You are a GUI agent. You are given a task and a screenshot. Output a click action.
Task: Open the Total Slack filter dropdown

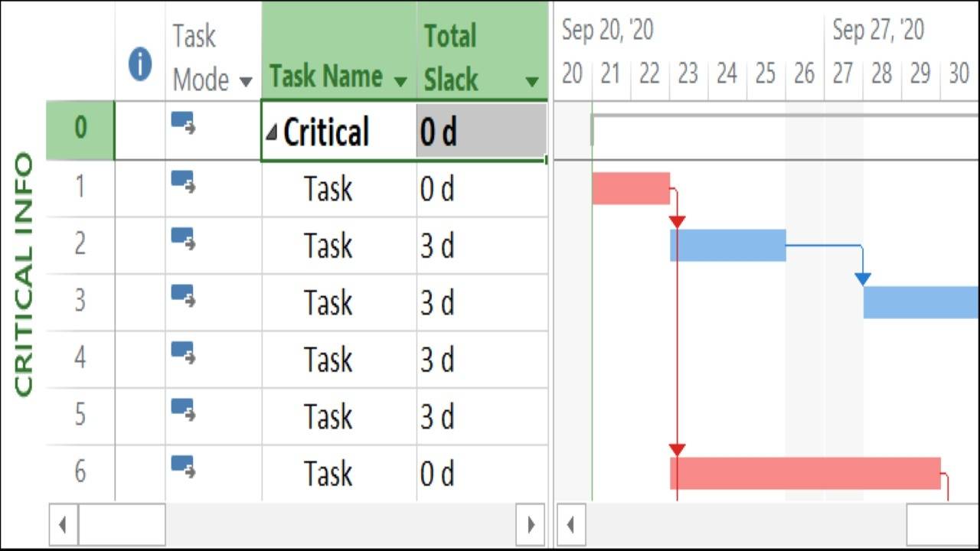point(534,80)
